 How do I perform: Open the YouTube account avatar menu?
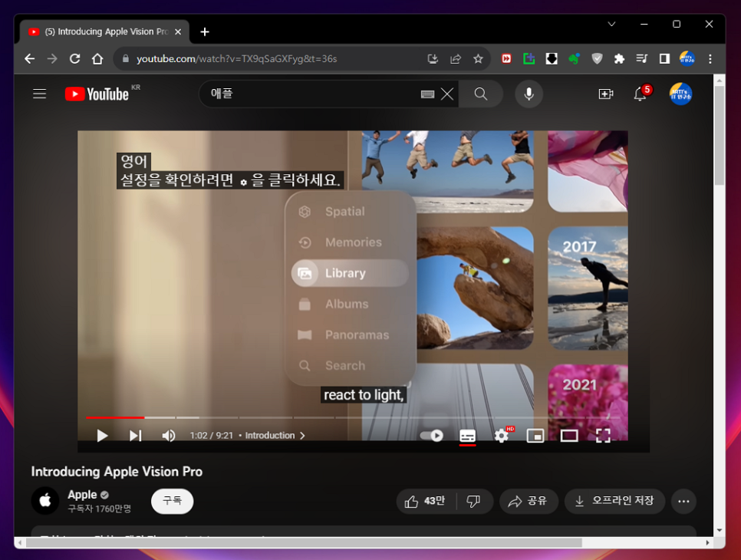tap(680, 94)
